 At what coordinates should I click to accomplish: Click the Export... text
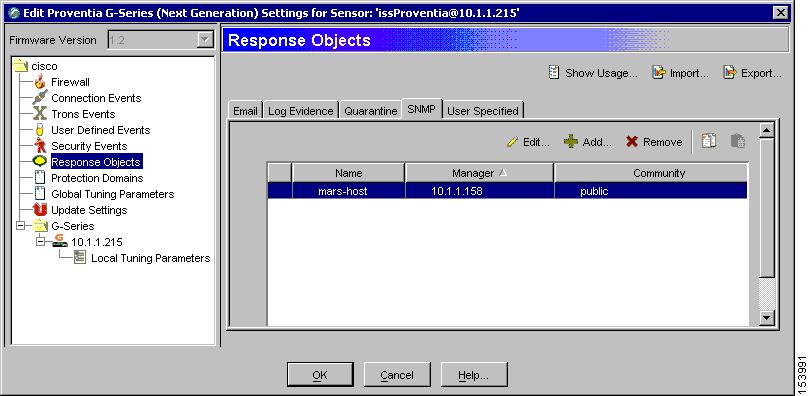click(x=762, y=73)
